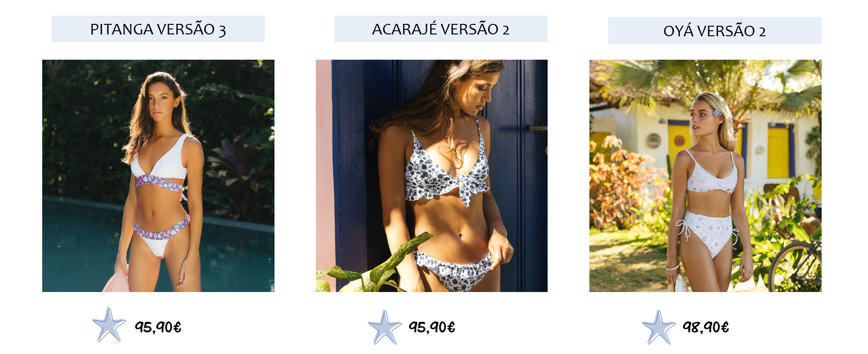Open the Oyá Versão 2 product photo
The height and width of the screenshot is (354, 868).
706,176
